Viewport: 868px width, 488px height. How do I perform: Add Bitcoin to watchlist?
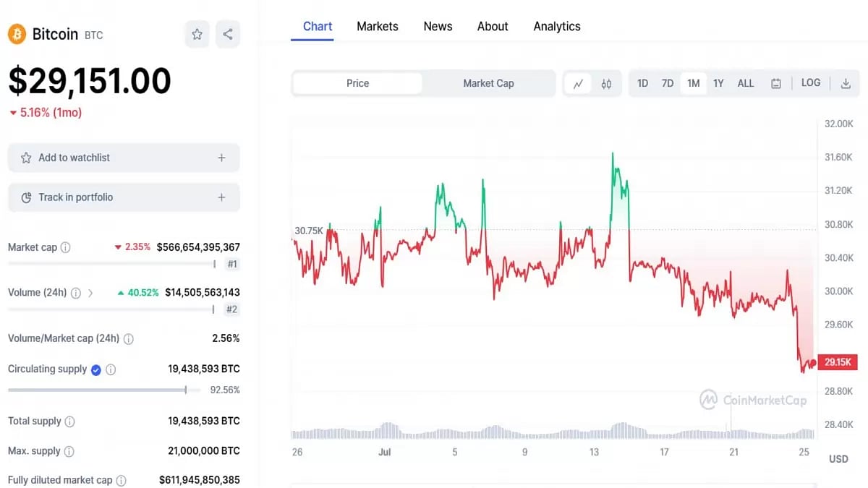123,158
